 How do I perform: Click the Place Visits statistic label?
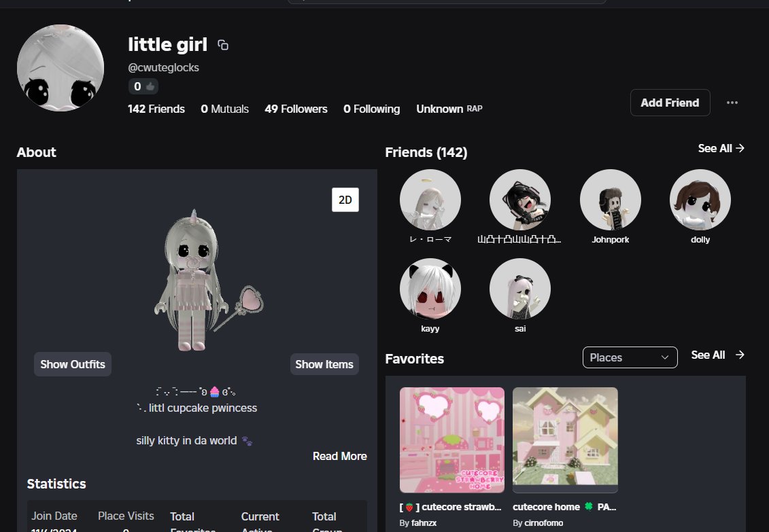(x=126, y=516)
